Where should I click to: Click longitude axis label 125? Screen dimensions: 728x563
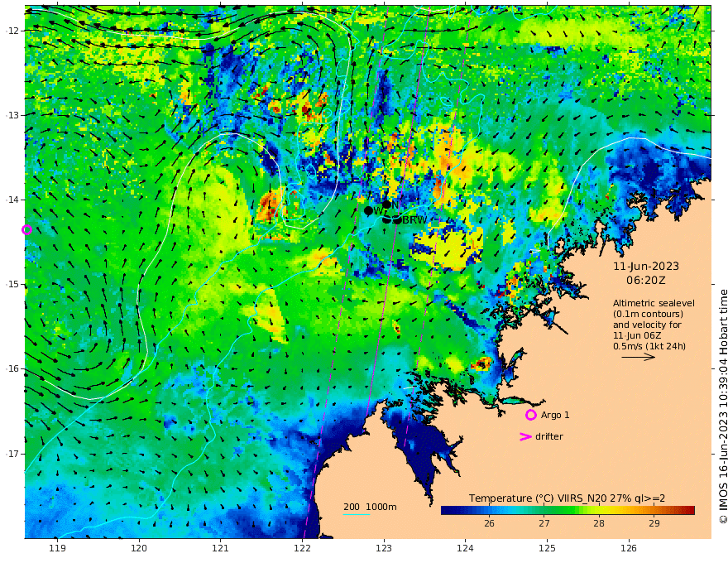coord(547,548)
